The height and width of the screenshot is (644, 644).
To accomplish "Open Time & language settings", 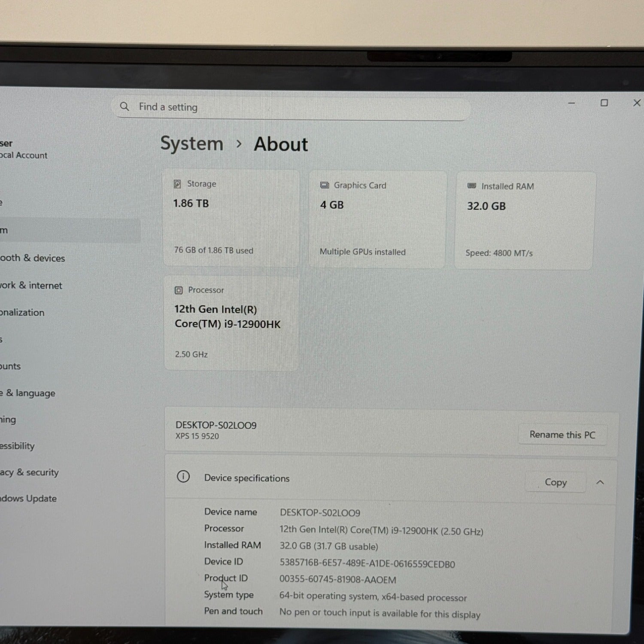I will pyautogui.click(x=28, y=393).
